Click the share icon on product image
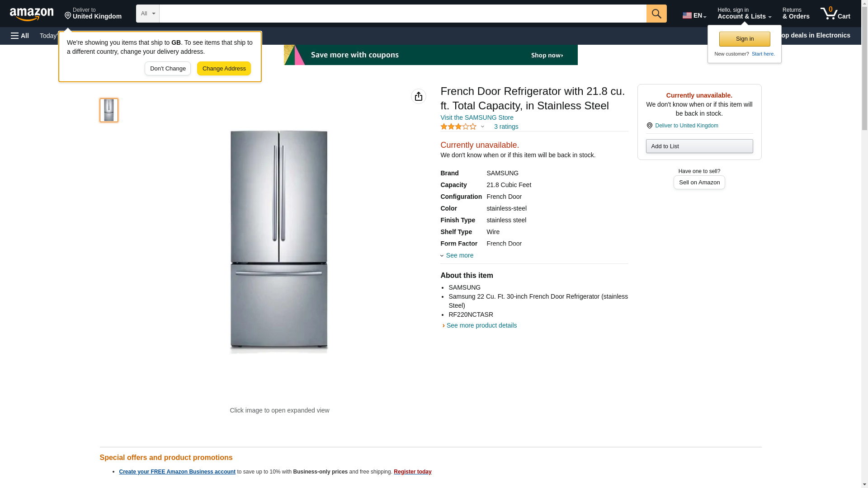868x488 pixels. (418, 96)
